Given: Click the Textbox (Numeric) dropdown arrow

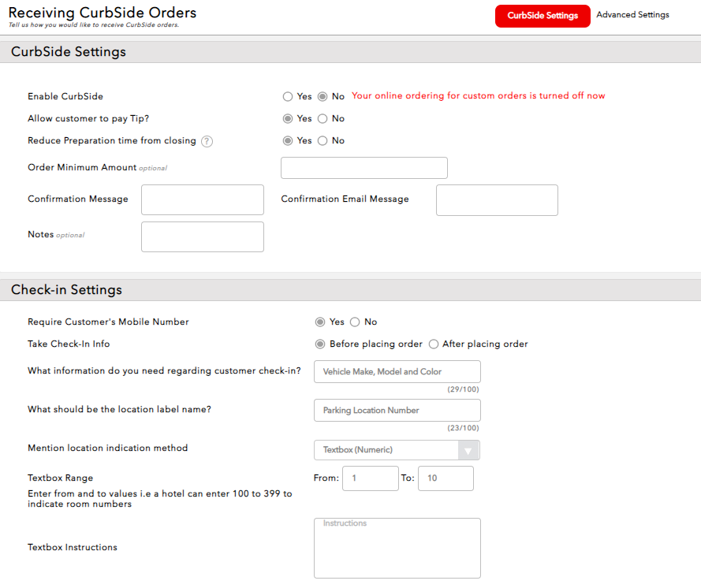Looking at the screenshot, I should [468, 450].
